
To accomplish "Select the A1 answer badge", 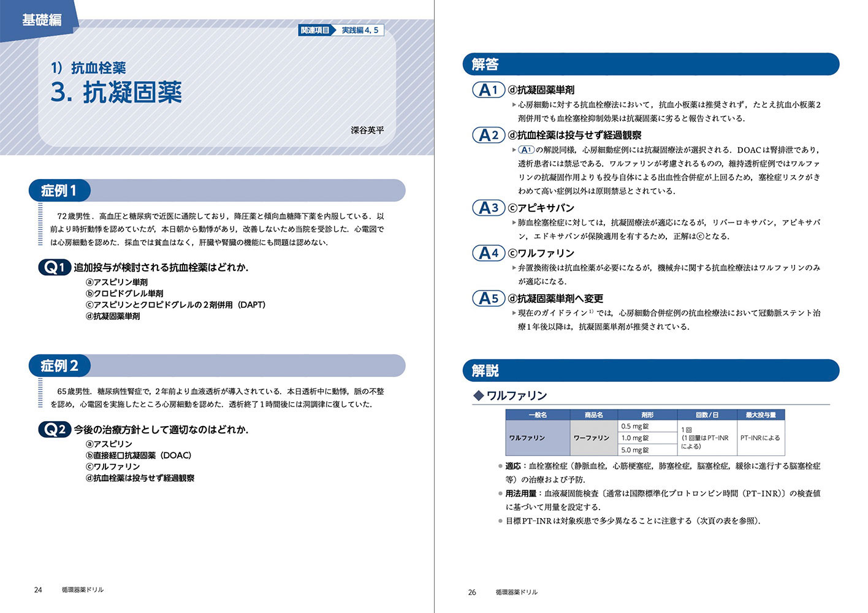I will coord(488,90).
